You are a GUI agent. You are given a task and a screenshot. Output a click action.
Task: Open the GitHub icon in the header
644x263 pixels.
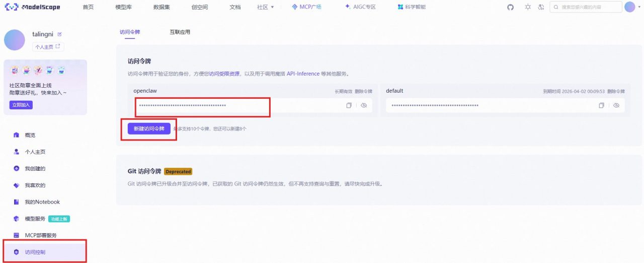point(510,8)
